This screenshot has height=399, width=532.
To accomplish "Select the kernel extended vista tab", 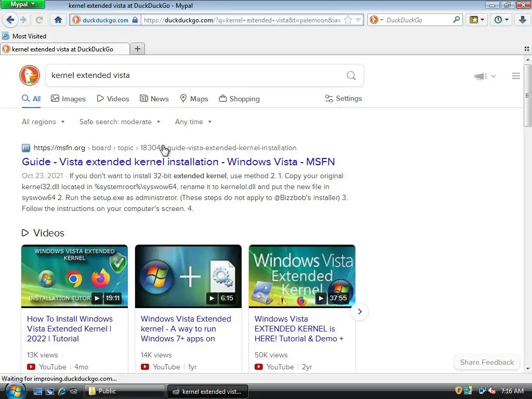I will [x=65, y=49].
